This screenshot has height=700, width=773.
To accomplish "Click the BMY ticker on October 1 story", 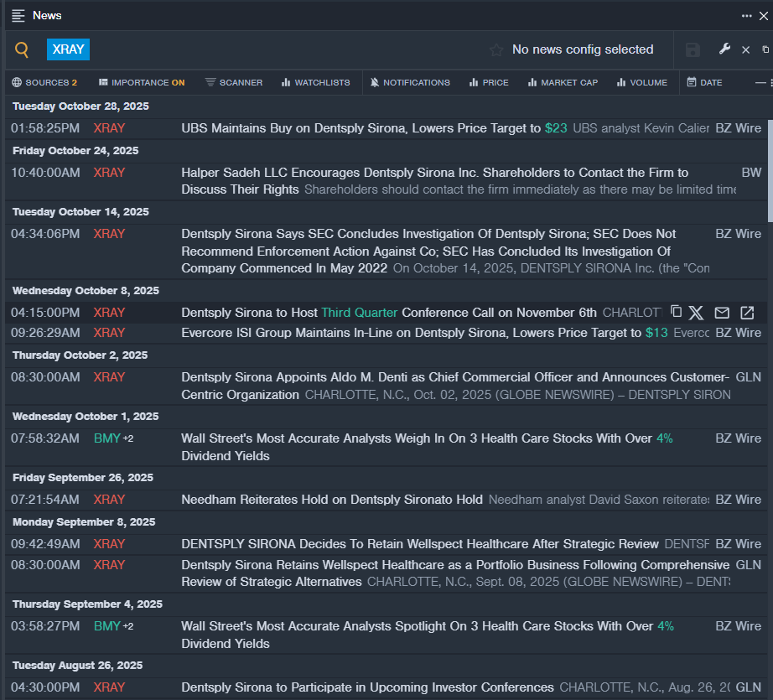I will 107,438.
